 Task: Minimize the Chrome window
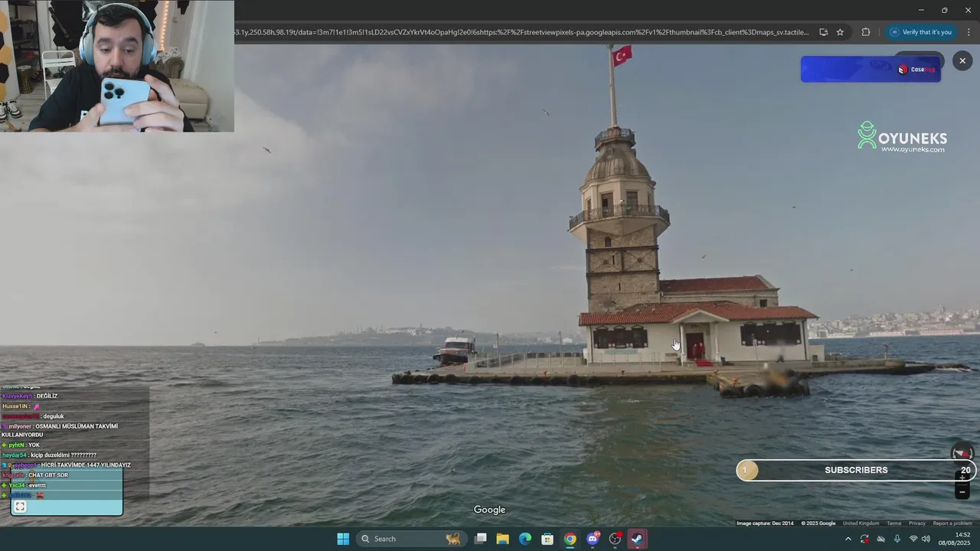[921, 10]
